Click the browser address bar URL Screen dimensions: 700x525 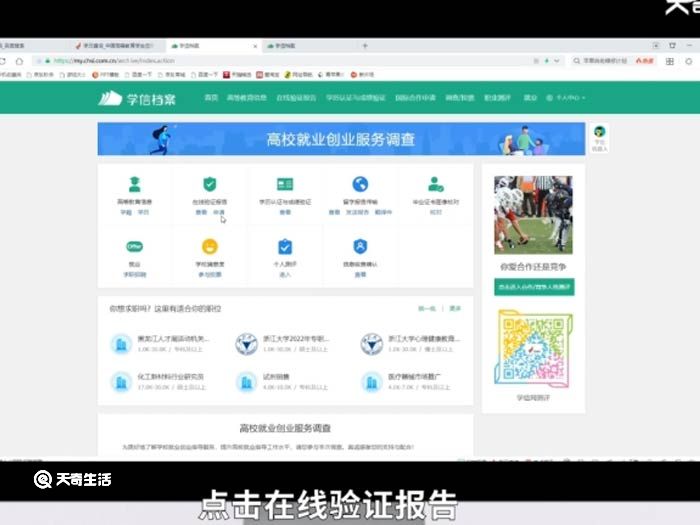(x=114, y=61)
